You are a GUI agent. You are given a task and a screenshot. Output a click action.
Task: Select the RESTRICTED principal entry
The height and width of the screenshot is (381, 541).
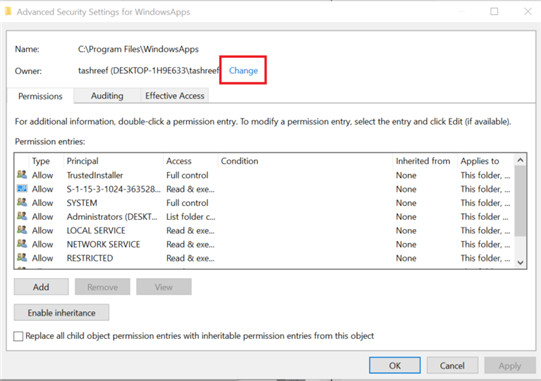(x=90, y=258)
